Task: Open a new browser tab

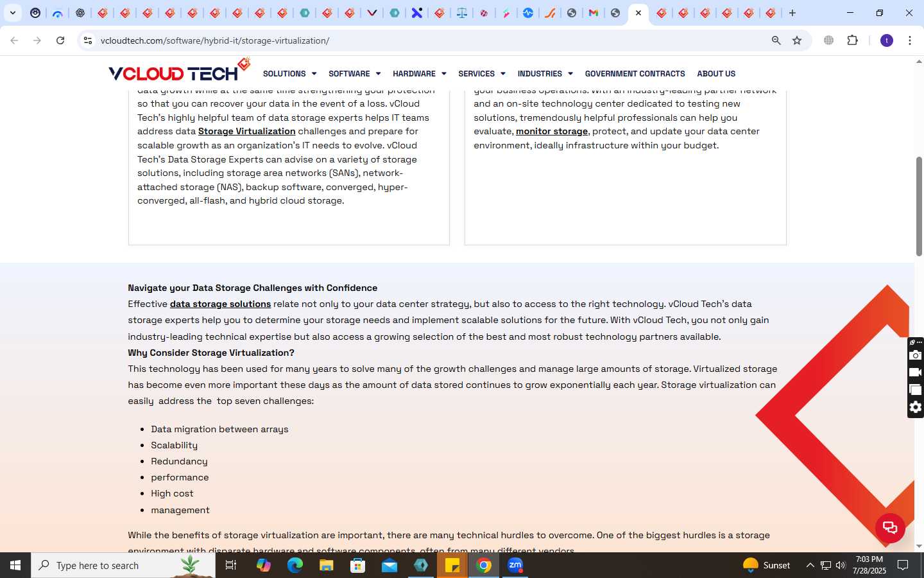Action: [x=792, y=13]
